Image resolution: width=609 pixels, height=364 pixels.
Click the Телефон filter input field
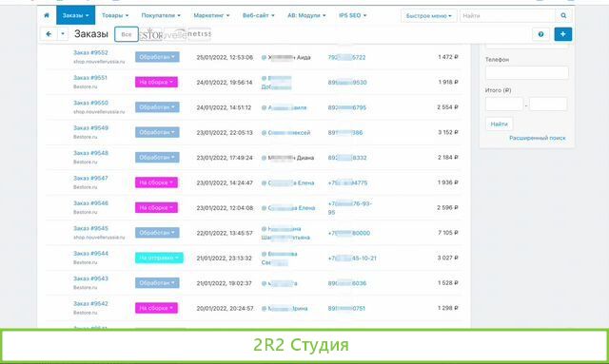(526, 72)
